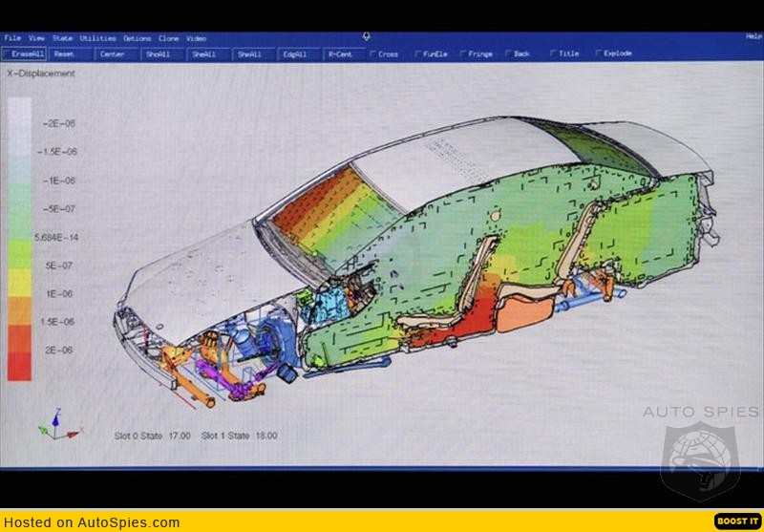Click the Help menu
Viewport: 764px width, 532px height.
coord(753,36)
